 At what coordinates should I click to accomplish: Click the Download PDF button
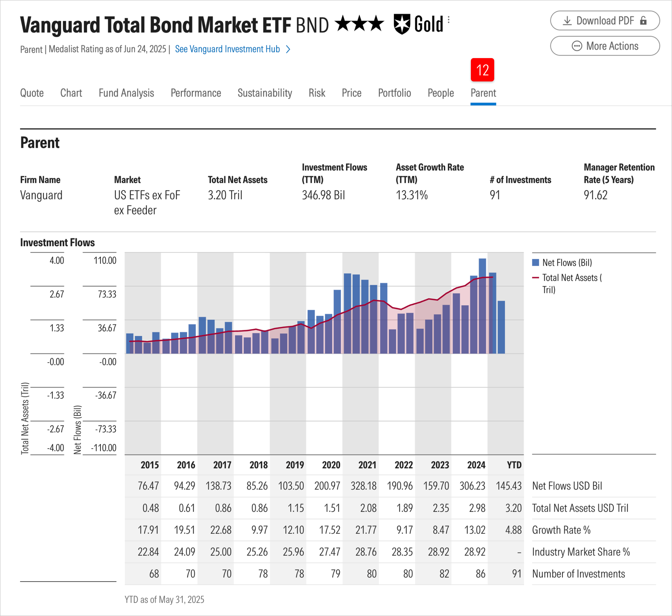[x=605, y=21]
